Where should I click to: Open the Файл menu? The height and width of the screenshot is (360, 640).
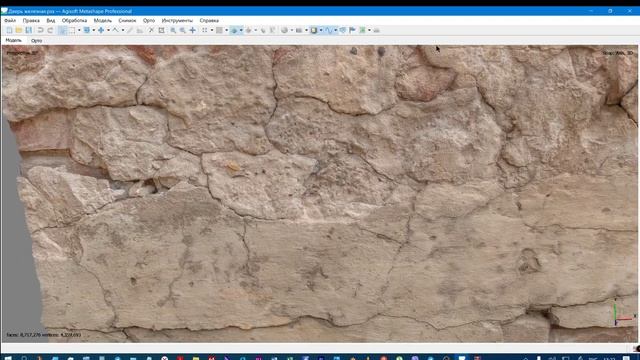point(10,20)
